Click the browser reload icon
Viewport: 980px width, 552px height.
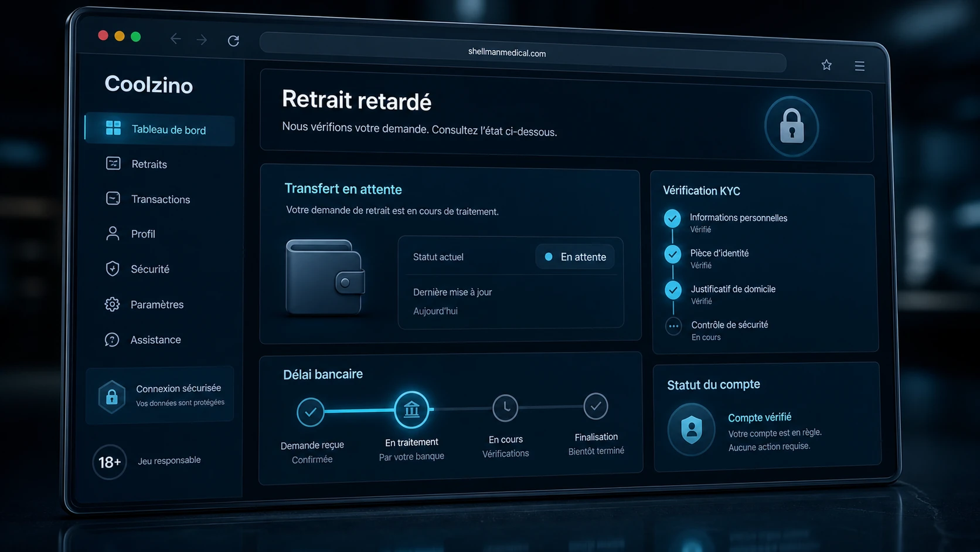233,40
